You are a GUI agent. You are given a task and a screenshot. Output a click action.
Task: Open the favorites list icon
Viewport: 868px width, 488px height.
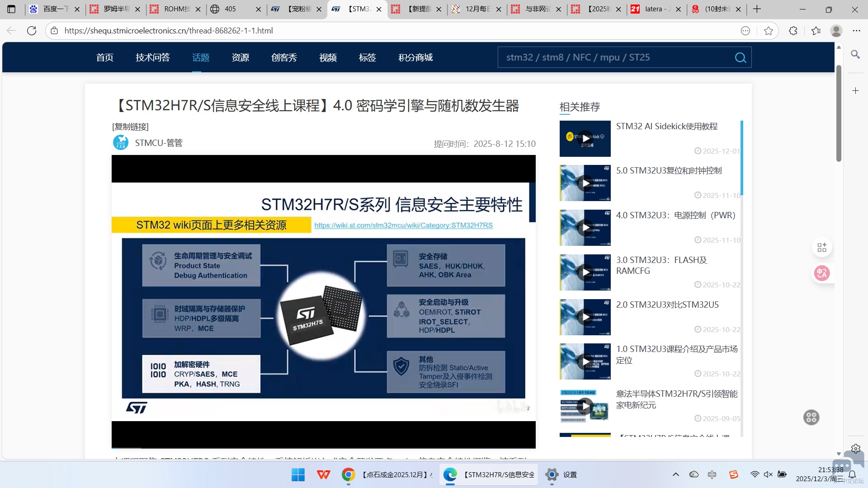click(816, 31)
